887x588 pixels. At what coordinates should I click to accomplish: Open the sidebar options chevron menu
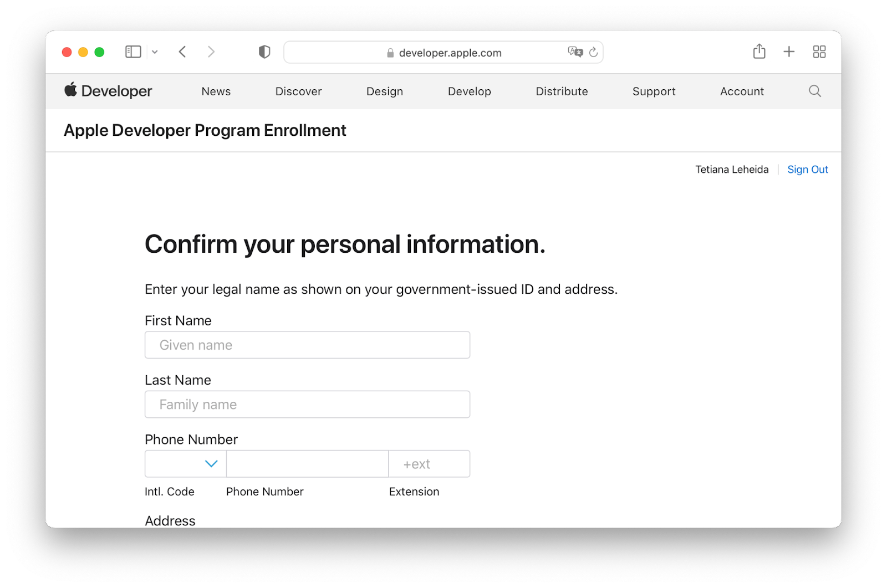tap(155, 52)
